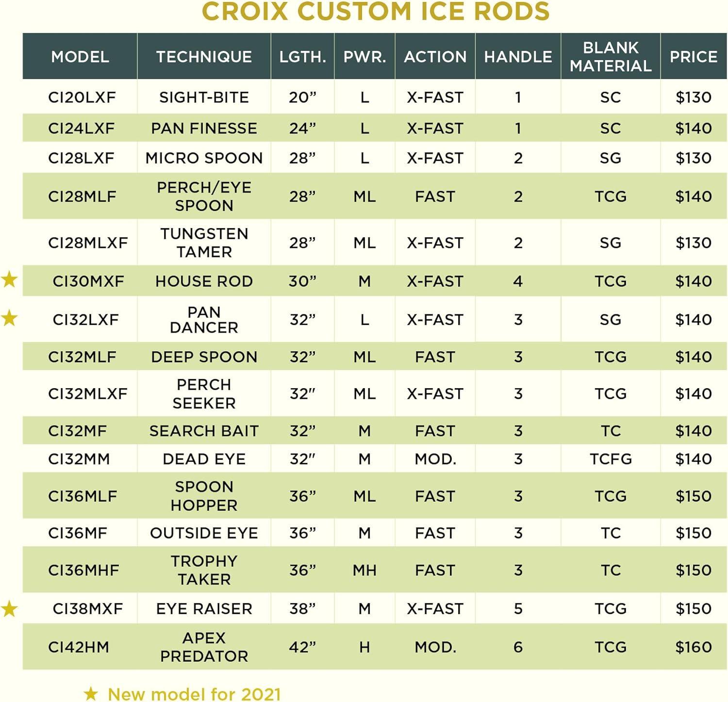Click the 'New model for 2021' note
This screenshot has width=728, height=702.
tap(194, 694)
